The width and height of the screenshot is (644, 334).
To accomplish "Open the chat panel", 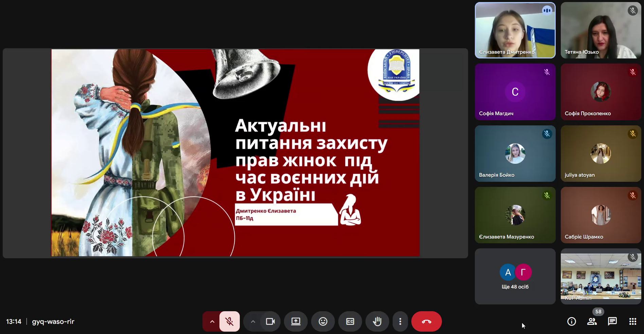I will (612, 321).
